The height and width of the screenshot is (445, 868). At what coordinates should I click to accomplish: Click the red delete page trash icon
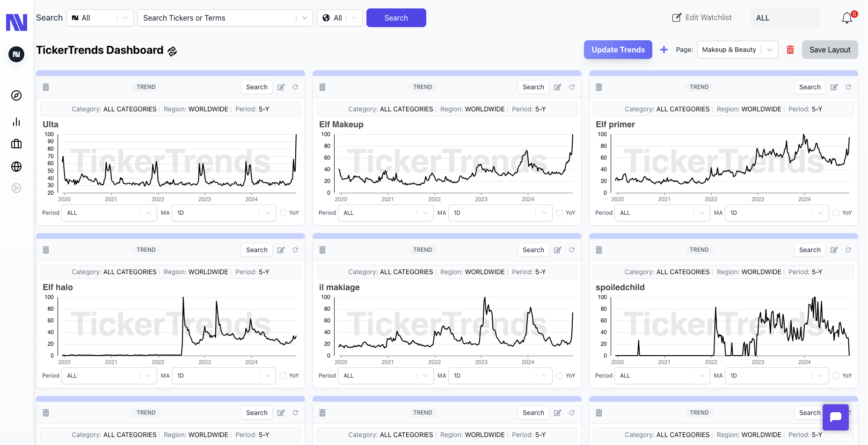click(x=790, y=50)
